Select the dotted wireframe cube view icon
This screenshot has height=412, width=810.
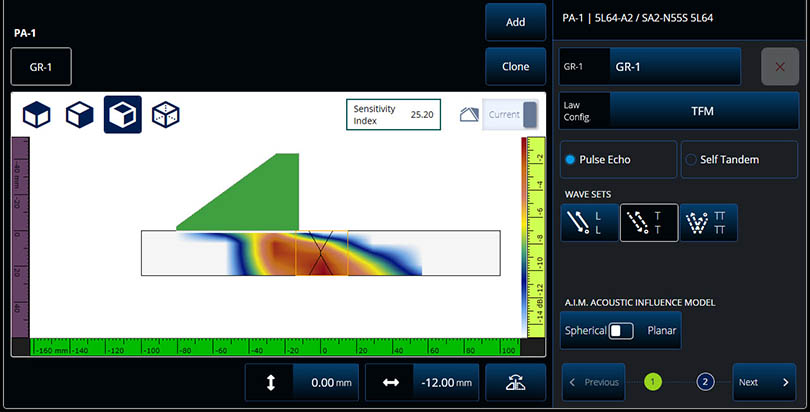(x=165, y=115)
